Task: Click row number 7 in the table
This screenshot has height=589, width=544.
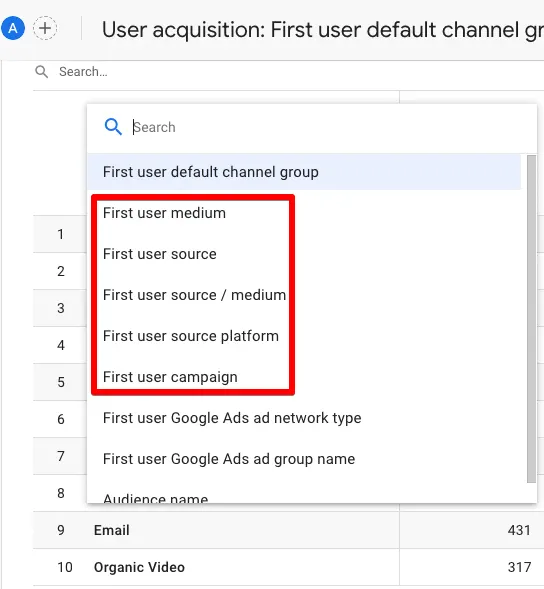Action: pyautogui.click(x=61, y=456)
